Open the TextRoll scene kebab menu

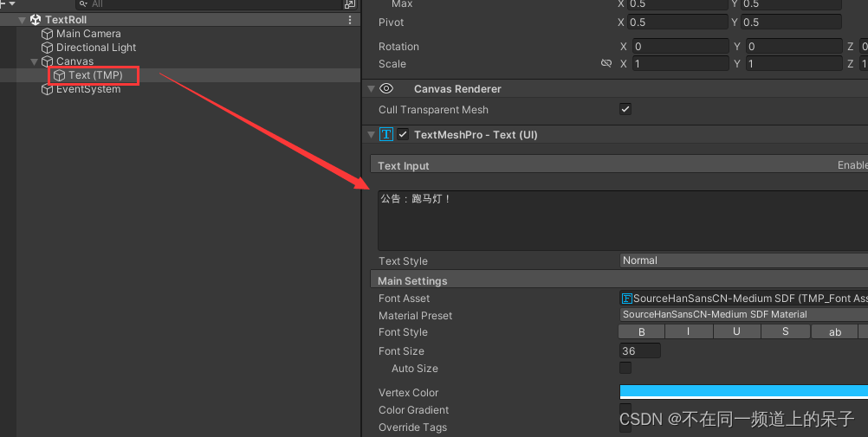click(350, 20)
